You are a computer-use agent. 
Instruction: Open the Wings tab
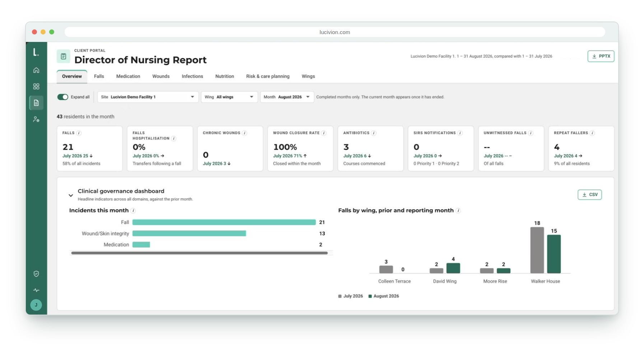(308, 76)
